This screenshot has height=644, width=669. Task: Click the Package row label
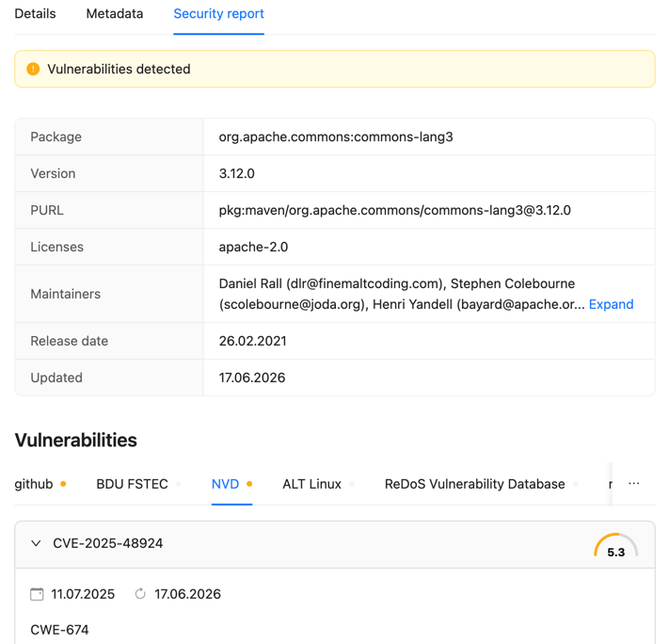pyautogui.click(x=56, y=137)
